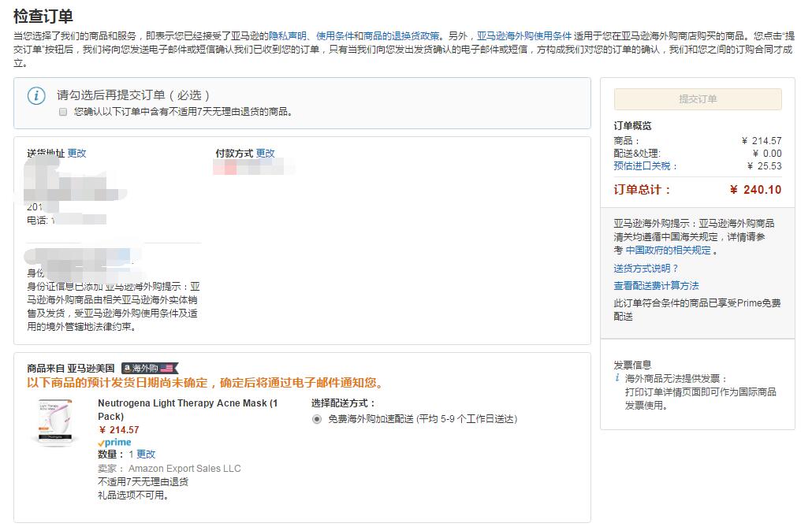The height and width of the screenshot is (527, 812).
Task: Open the 送货方式说明？ link
Action: coord(646,268)
